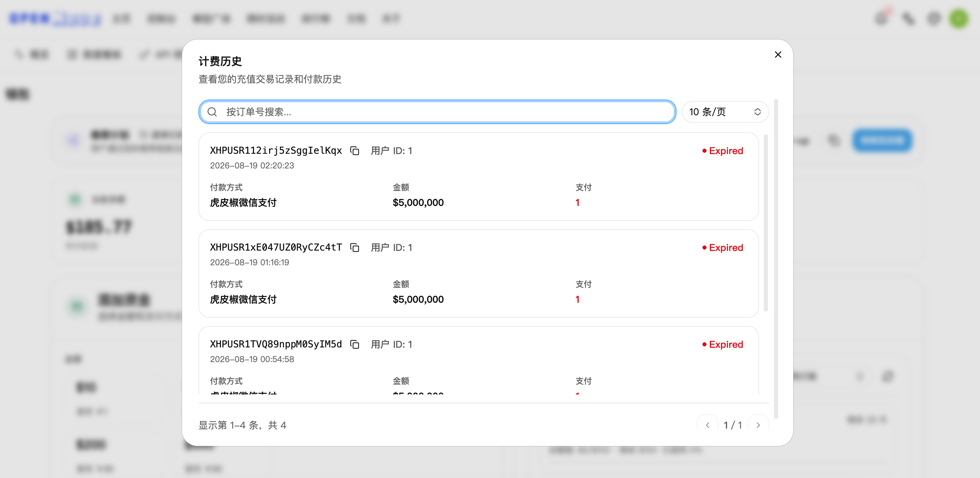Go to the previous page of records
The width and height of the screenshot is (980, 478).
(707, 425)
